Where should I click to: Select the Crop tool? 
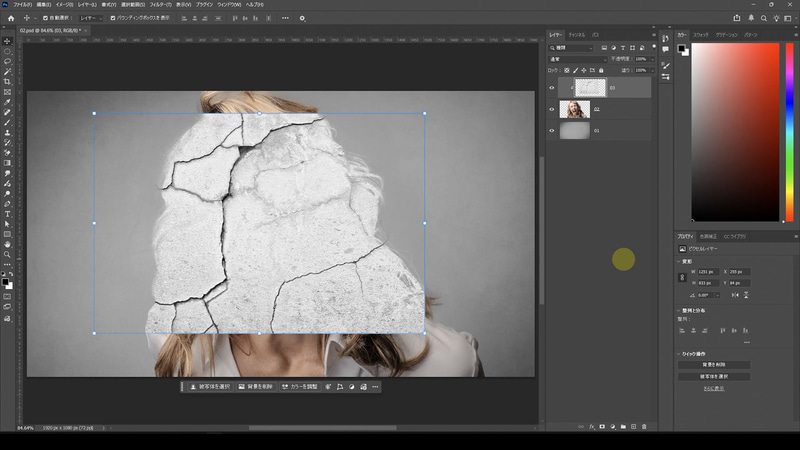coord(7,81)
